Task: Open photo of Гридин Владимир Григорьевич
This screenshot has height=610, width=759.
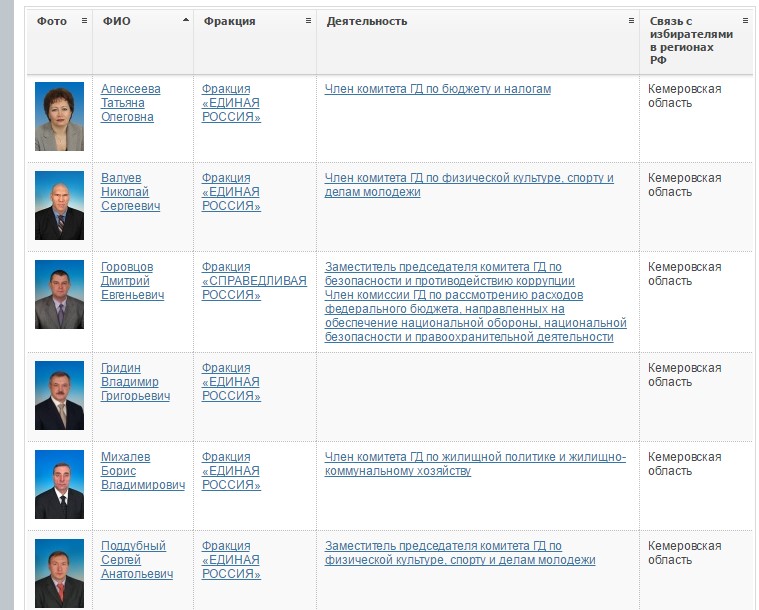Action: (59, 396)
